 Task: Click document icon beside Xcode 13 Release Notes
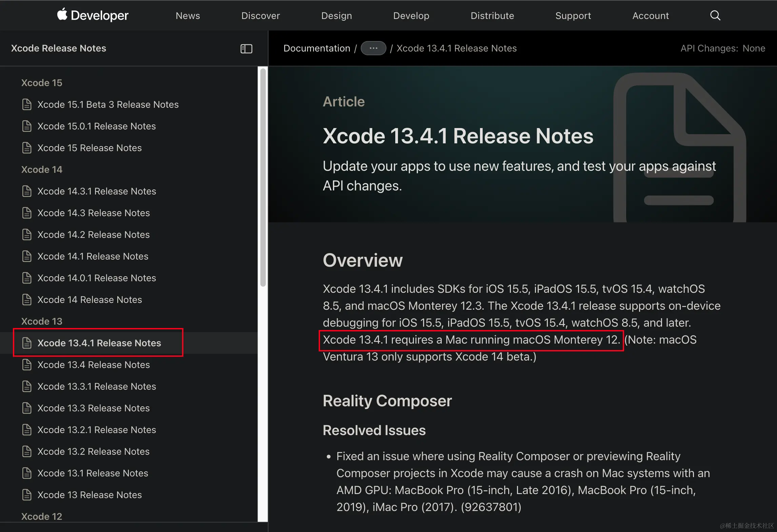point(27,495)
